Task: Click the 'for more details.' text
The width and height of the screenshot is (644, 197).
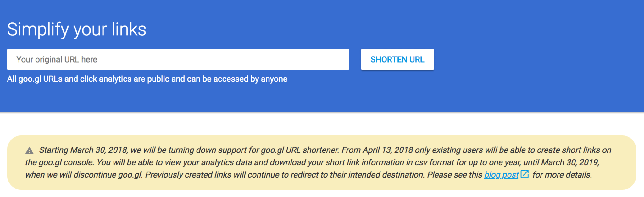Action: [x=562, y=175]
